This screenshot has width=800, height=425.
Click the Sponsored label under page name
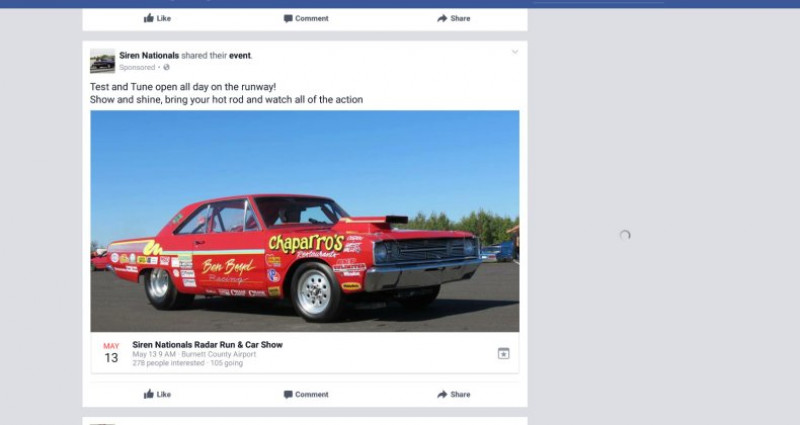tap(137, 67)
